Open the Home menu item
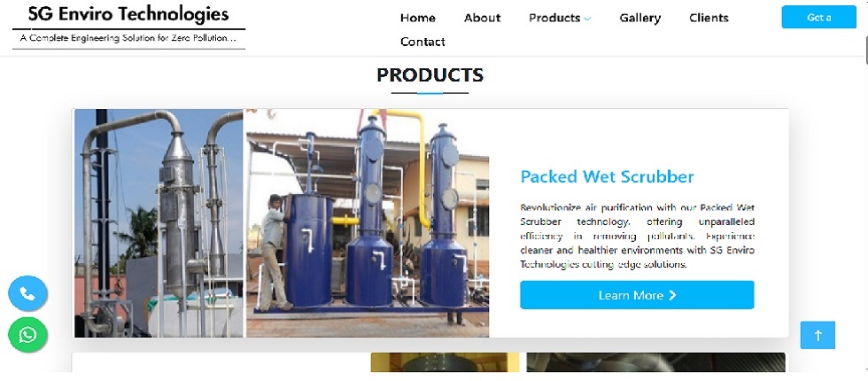 point(418,18)
